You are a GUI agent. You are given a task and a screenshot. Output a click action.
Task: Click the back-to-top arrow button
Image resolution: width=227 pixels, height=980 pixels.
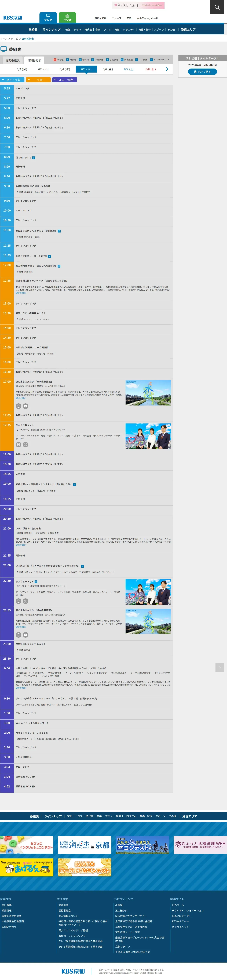(220, 667)
